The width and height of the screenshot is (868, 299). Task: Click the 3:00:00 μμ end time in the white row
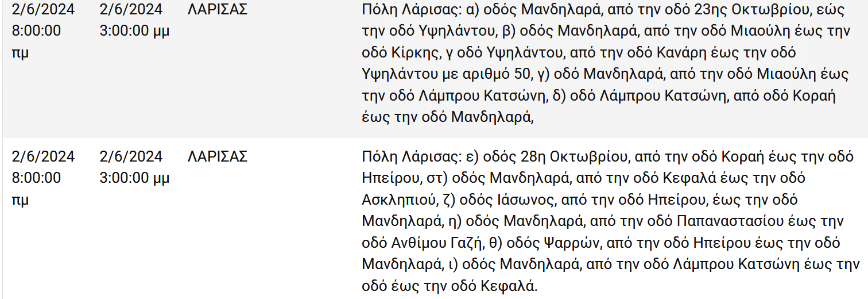click(135, 178)
